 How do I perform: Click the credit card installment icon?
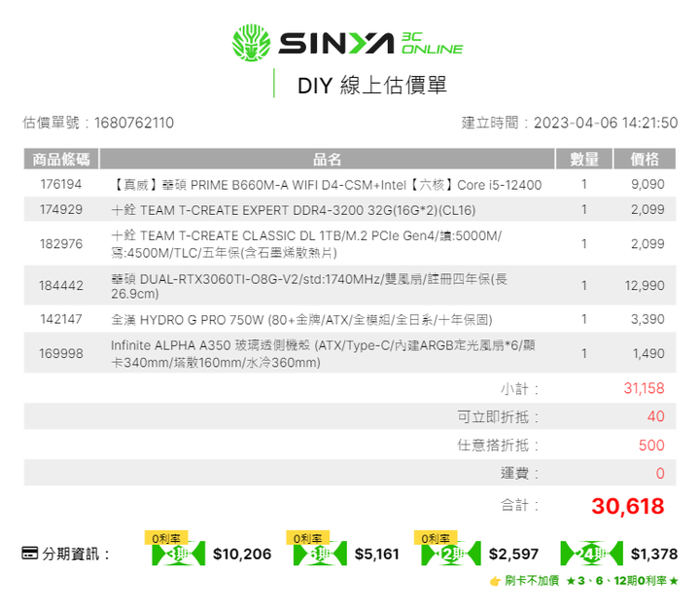(x=30, y=554)
